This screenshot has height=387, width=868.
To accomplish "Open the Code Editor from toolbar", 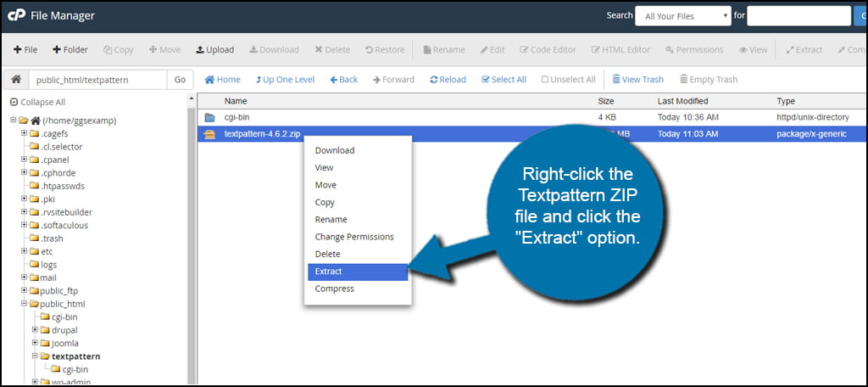I will click(548, 50).
